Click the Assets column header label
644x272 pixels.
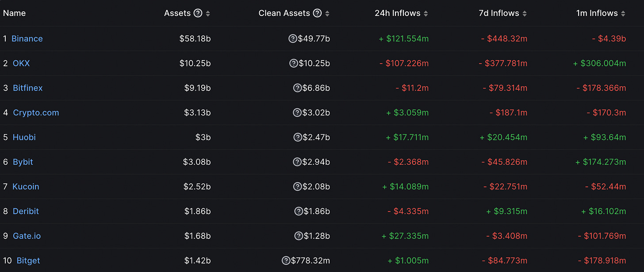coord(177,13)
